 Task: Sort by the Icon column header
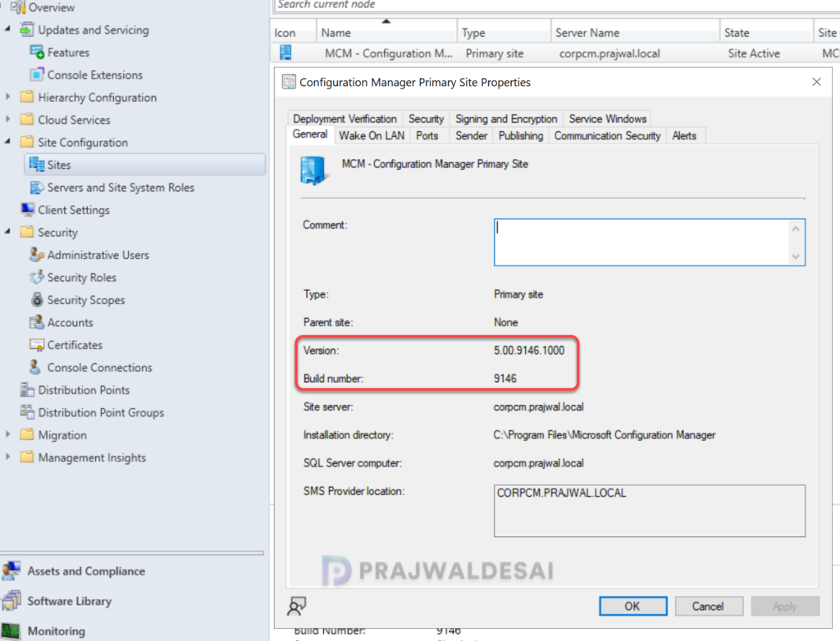[x=294, y=33]
